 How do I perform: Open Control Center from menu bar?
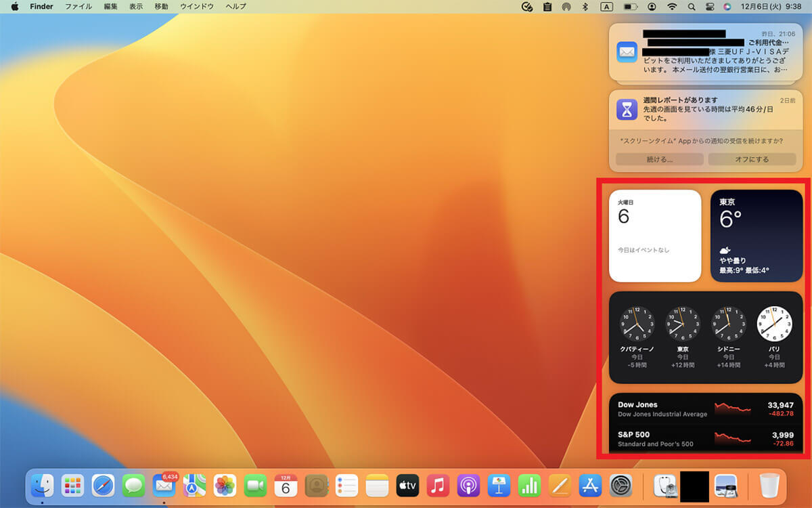pos(709,6)
